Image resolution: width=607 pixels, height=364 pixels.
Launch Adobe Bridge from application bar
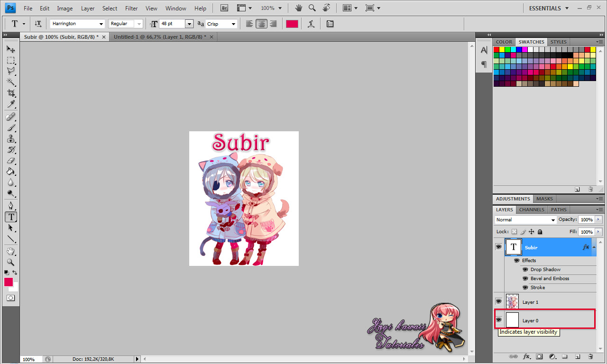(225, 8)
